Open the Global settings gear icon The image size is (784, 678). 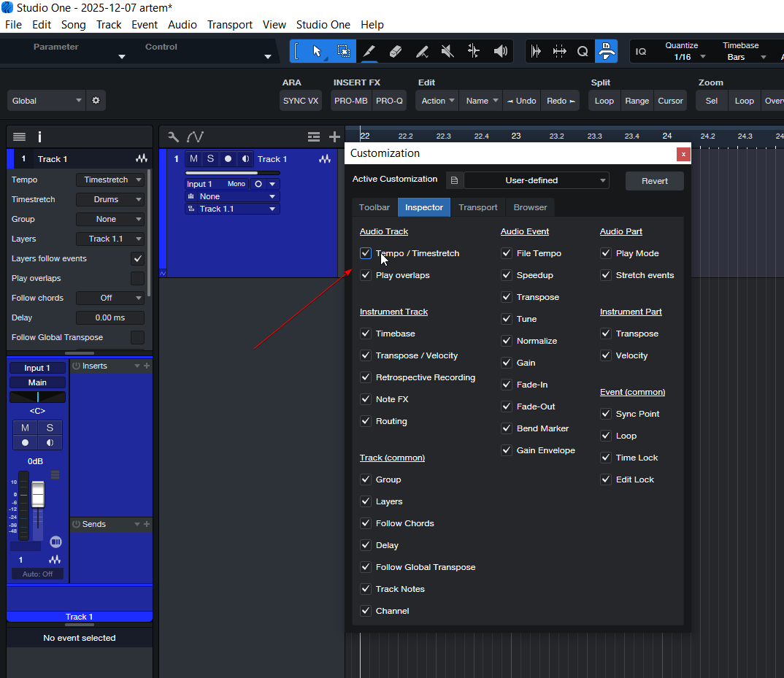96,101
